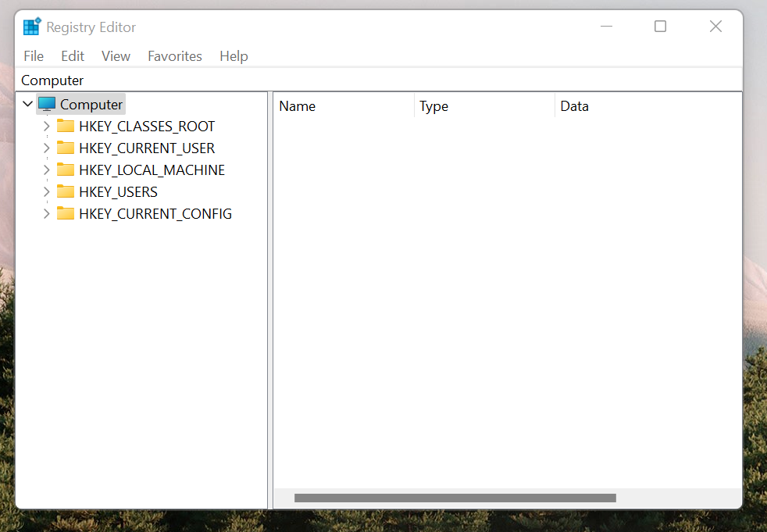This screenshot has width=767, height=532.
Task: Click the Computer monitor icon in tree
Action: pyautogui.click(x=47, y=104)
